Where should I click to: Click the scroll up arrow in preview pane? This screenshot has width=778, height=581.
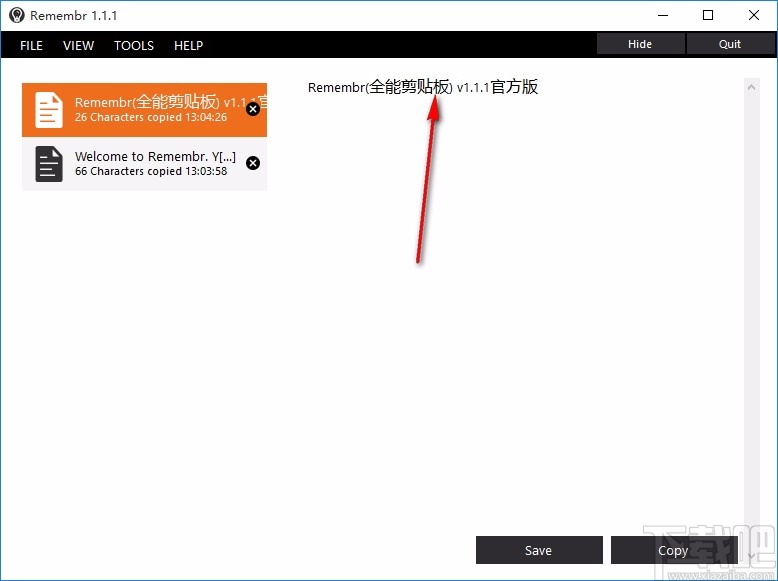(x=752, y=87)
